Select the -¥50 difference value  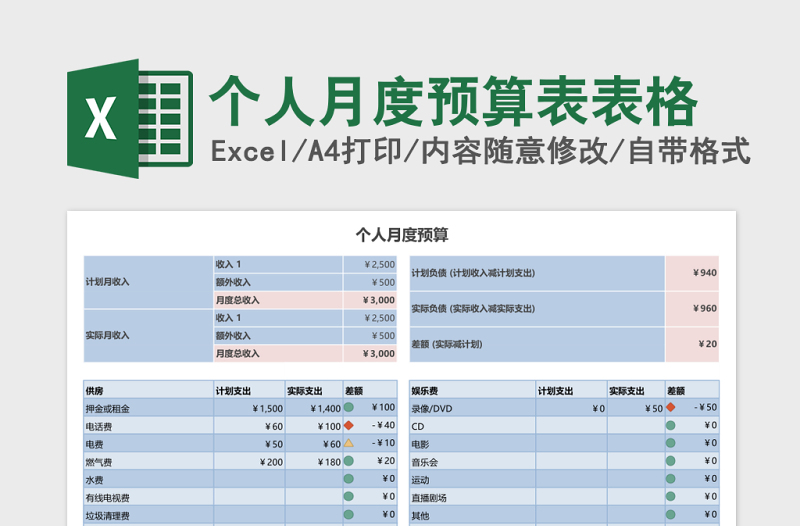coord(706,407)
